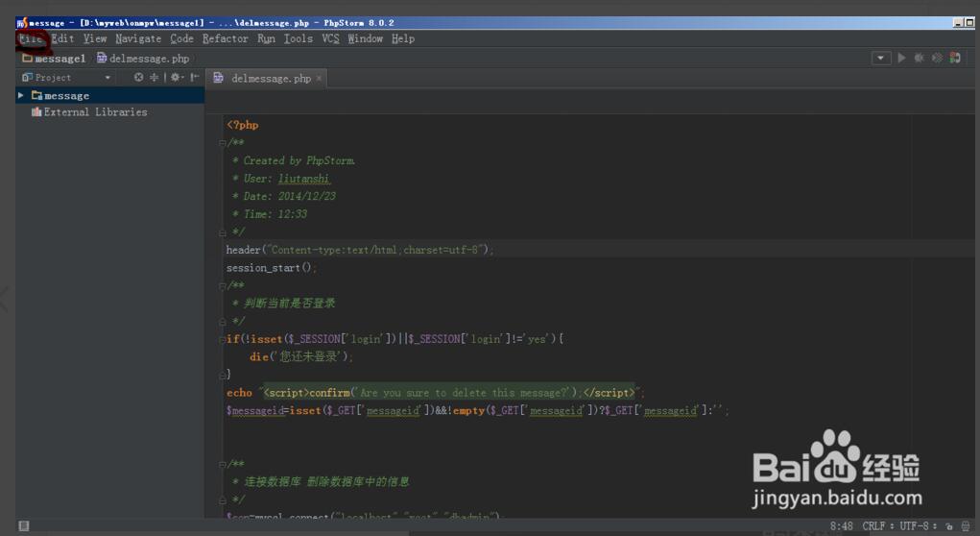
Task: Click the echo script confirm line
Action: [436, 393]
